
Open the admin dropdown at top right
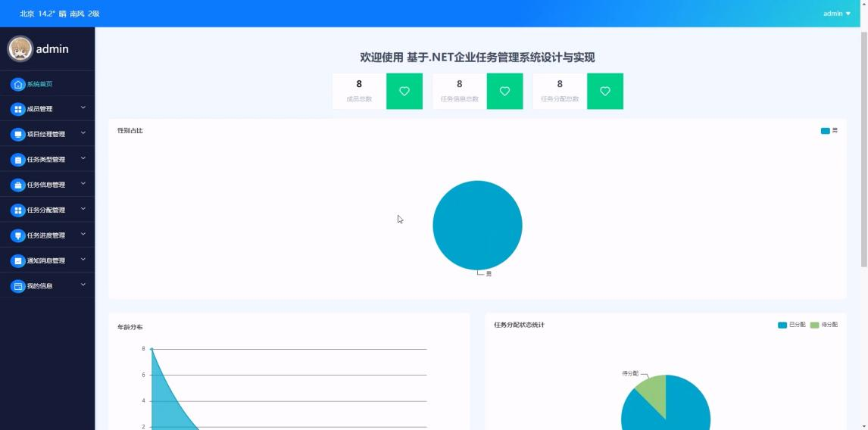click(x=836, y=14)
